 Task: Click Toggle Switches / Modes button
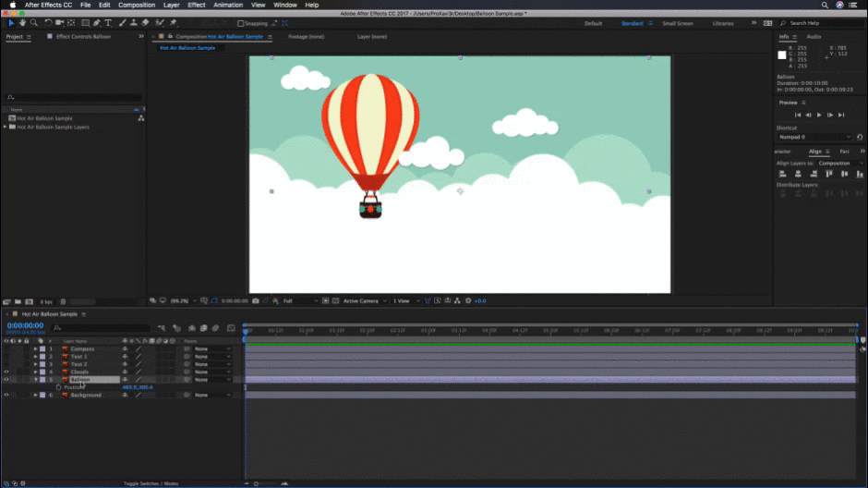[x=151, y=483]
